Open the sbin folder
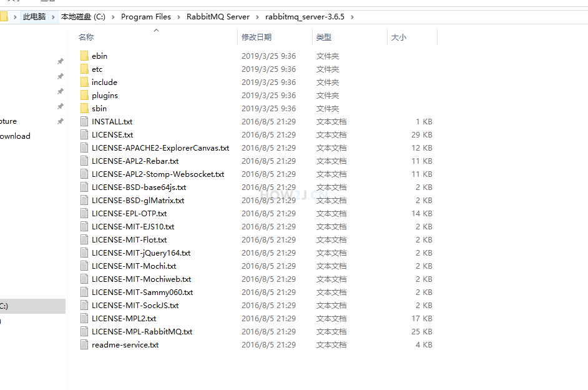 (x=99, y=108)
